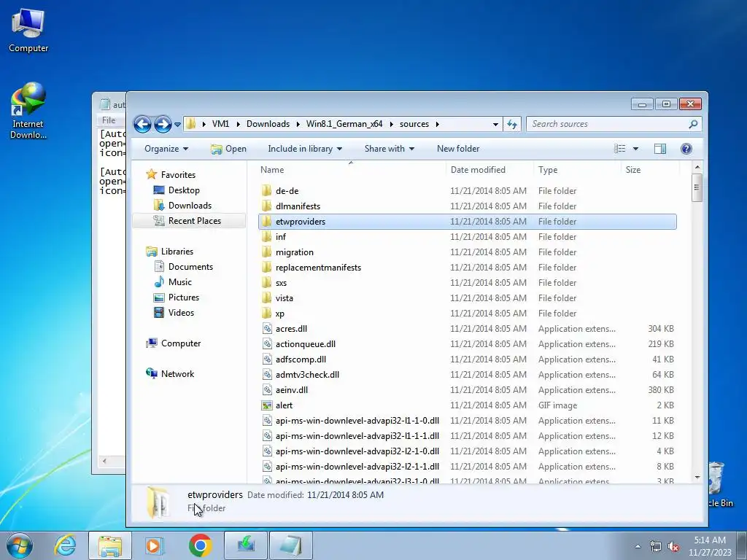Open the Windows Start menu
Screen dimensions: 747x560
pos(20,545)
